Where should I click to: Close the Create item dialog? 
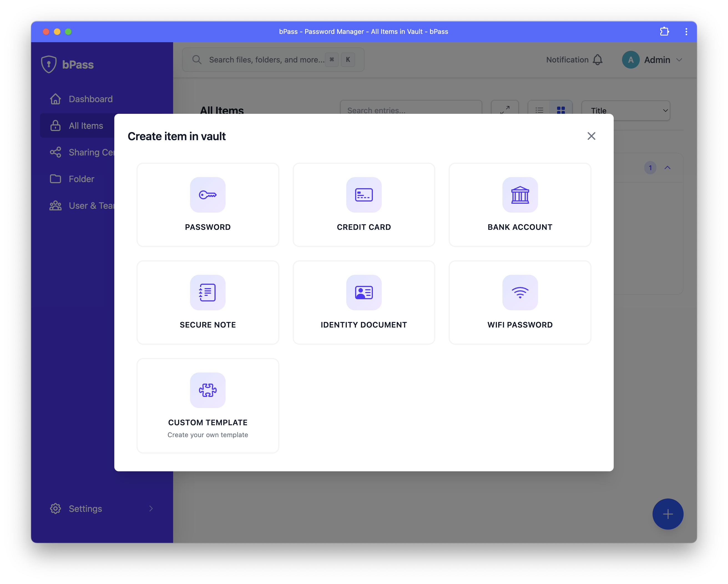coord(591,136)
